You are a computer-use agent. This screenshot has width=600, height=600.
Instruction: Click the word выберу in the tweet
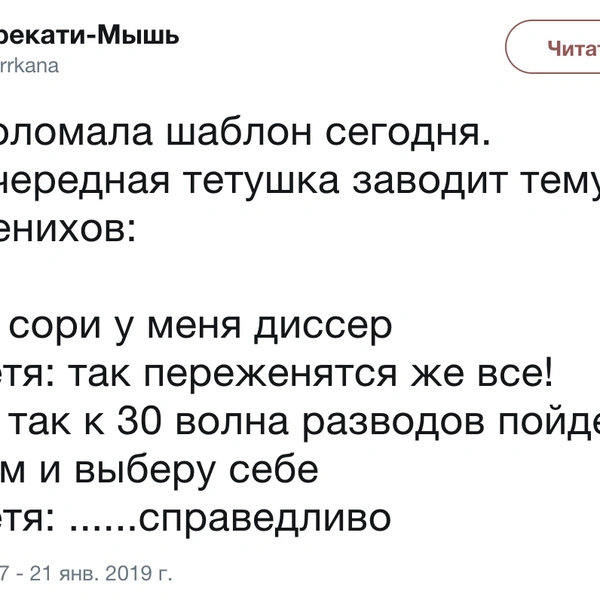pos(145,470)
